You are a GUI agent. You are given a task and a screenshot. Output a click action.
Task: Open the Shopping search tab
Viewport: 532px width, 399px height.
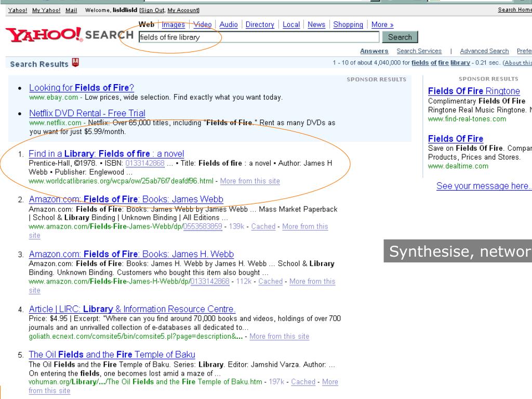[x=348, y=24]
